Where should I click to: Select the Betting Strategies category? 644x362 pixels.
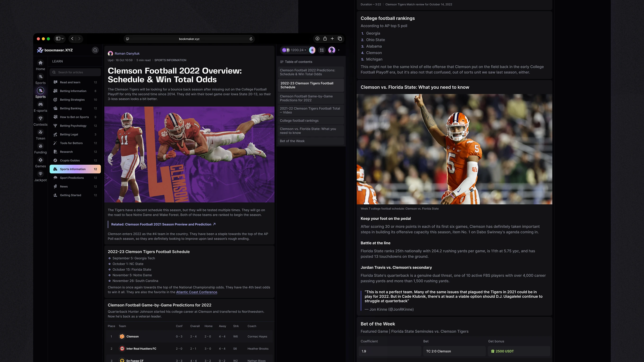(72, 100)
